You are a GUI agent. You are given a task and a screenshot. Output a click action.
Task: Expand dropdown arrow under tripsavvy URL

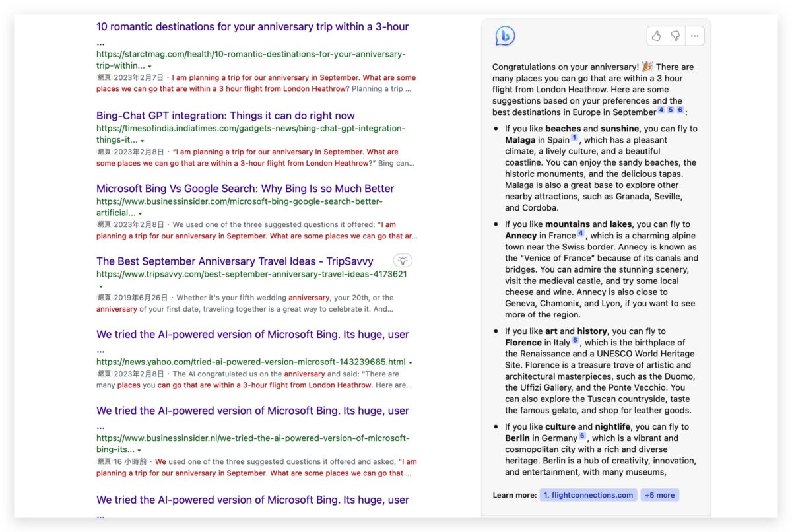click(100, 286)
